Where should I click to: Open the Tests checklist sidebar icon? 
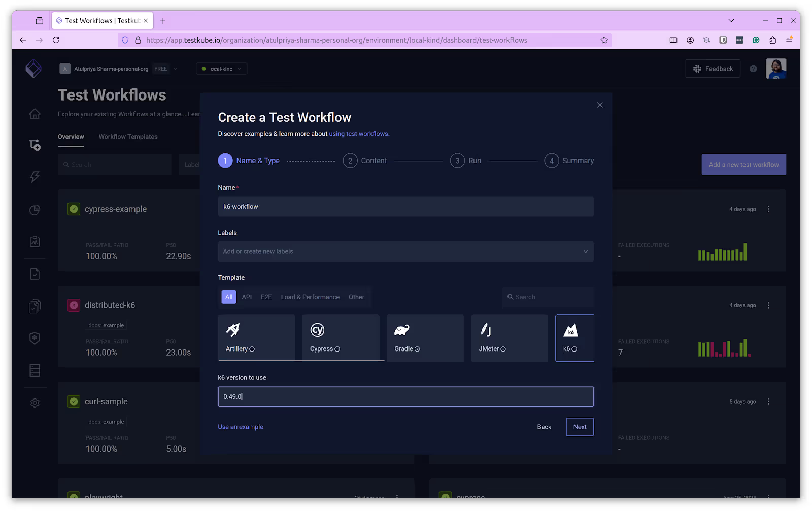[x=35, y=274]
